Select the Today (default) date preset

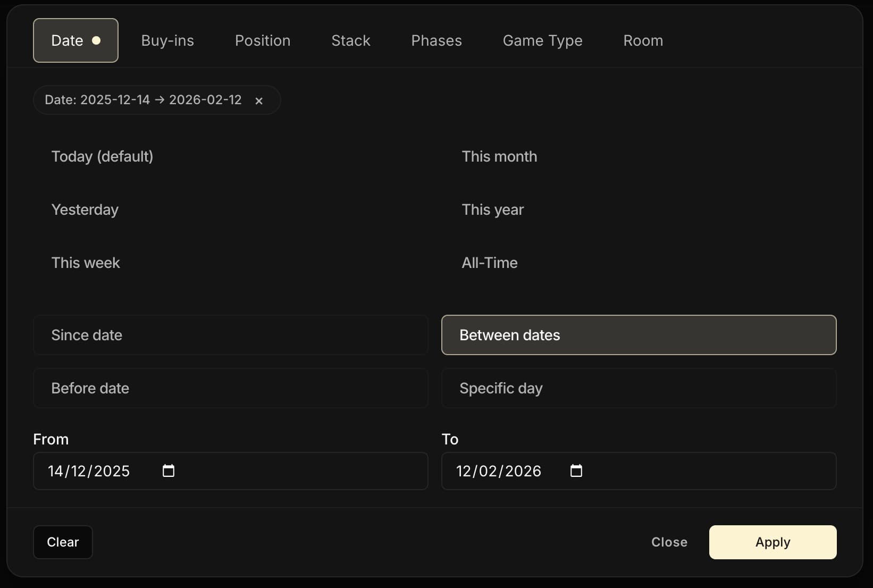(x=102, y=156)
